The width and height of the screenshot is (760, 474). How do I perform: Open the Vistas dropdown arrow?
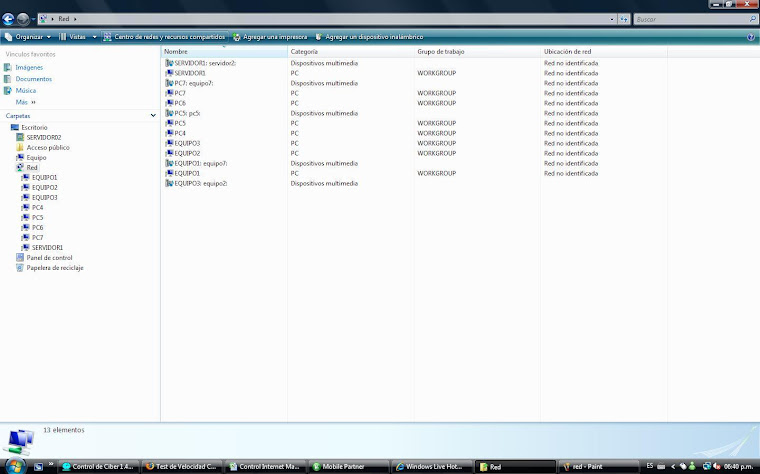pos(94,37)
